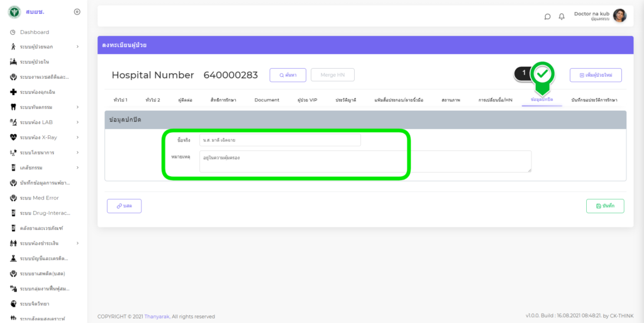Expand the ระบบผู้ป่วยนอก submenu arrow
Viewport: 644px width, 323px height.
coord(77,47)
